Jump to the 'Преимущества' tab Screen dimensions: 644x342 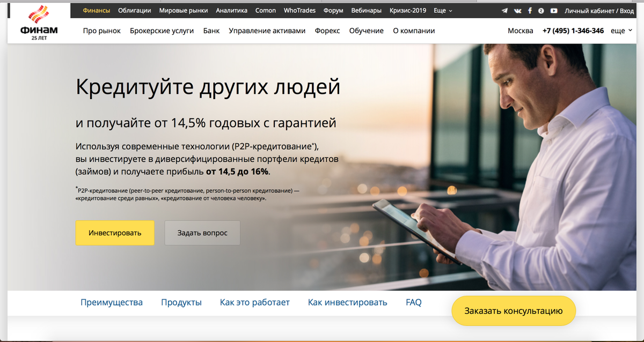pyautogui.click(x=112, y=302)
